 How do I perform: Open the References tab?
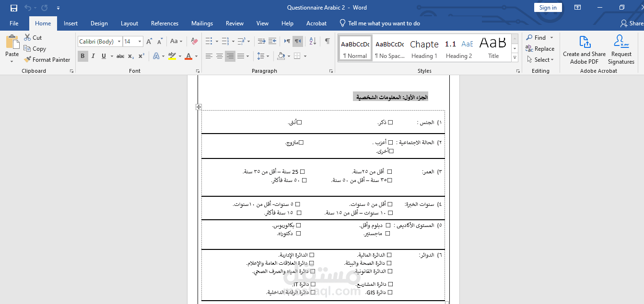click(164, 23)
